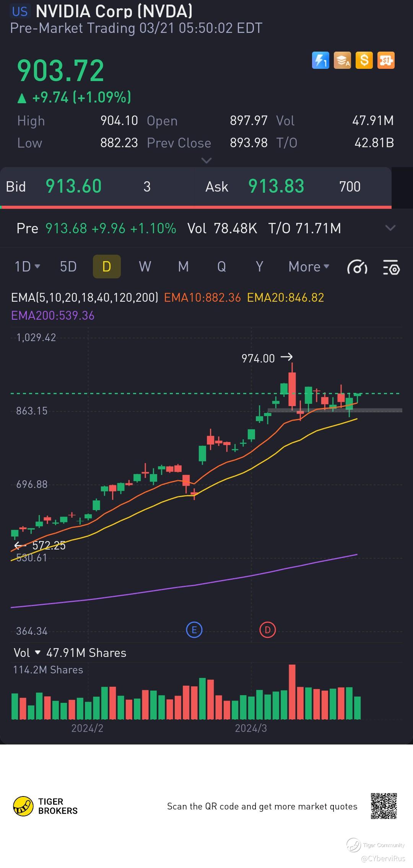
Task: Tap the Prev Close value 893.98
Action: coord(249,143)
